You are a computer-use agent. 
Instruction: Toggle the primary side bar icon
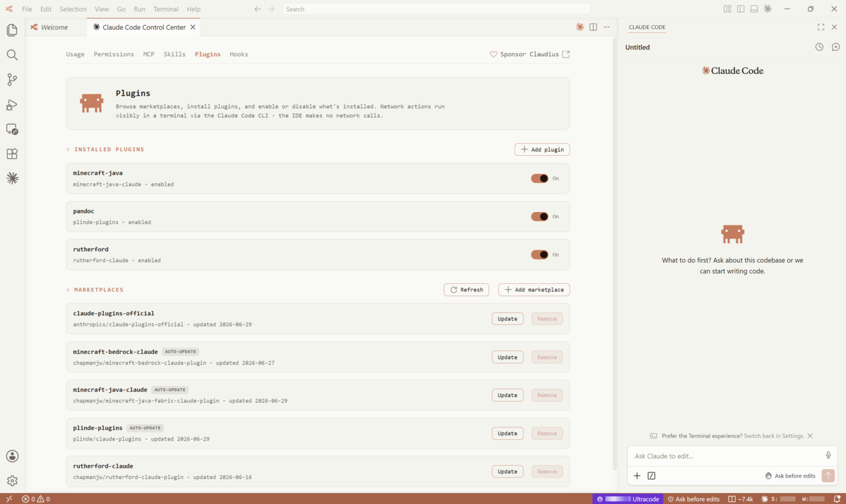(741, 9)
